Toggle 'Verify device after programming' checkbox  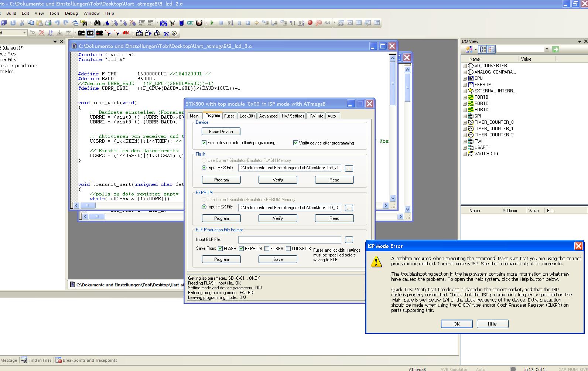[x=295, y=143]
